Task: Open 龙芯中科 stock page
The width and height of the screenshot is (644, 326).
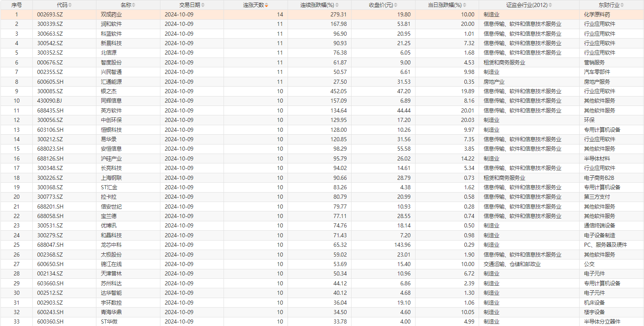Action: point(111,245)
